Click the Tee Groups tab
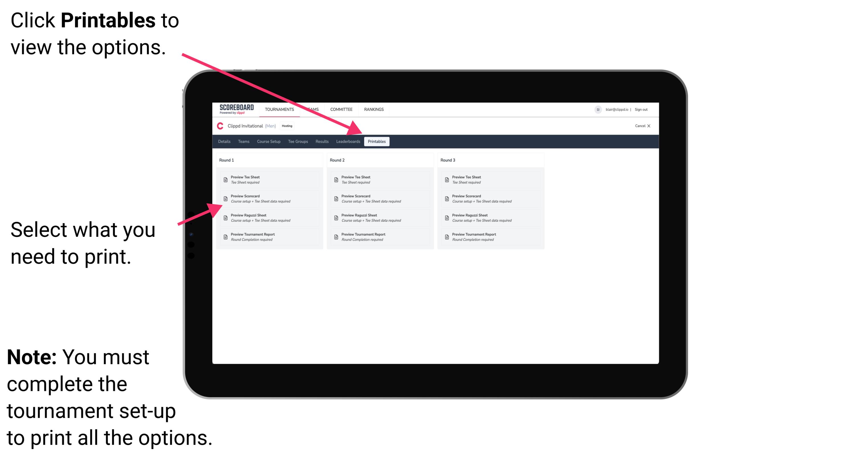Image resolution: width=868 pixels, height=467 pixels. (x=298, y=142)
